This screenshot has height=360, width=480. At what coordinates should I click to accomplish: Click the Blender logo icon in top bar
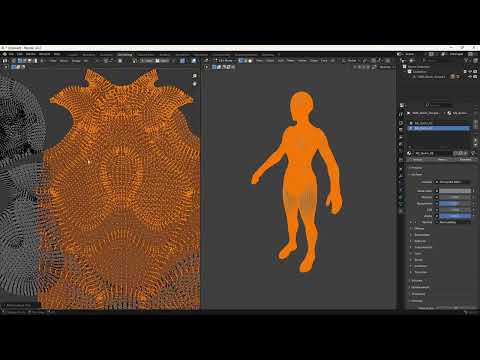coord(4,54)
